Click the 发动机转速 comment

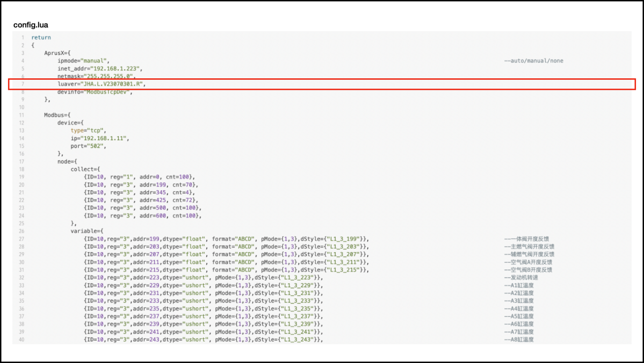(521, 278)
